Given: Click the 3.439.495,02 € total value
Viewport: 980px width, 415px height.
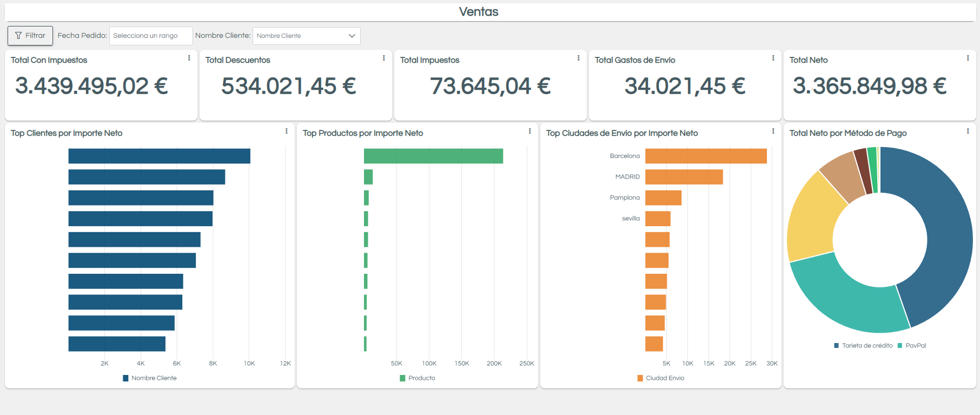Looking at the screenshot, I should pyautogui.click(x=91, y=86).
